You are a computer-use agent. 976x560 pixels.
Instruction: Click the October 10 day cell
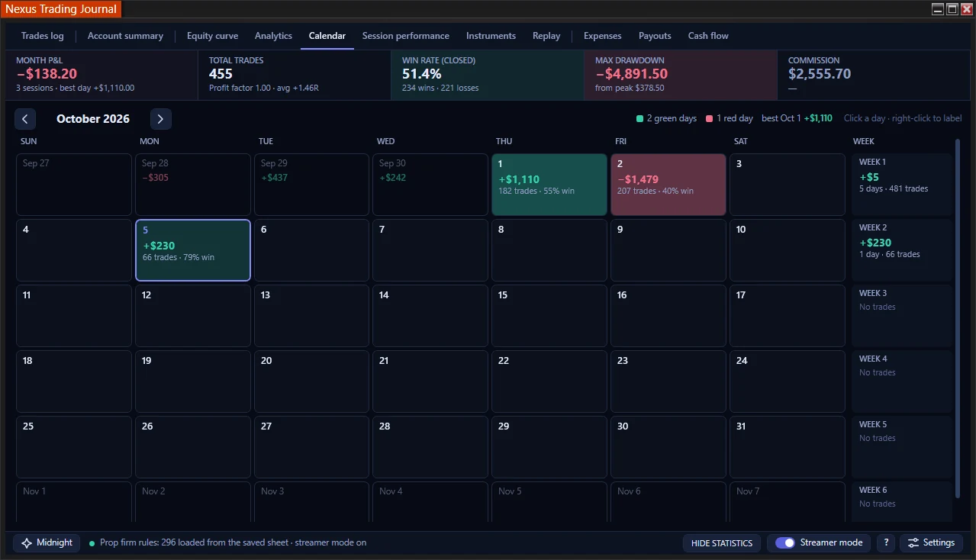[788, 250]
